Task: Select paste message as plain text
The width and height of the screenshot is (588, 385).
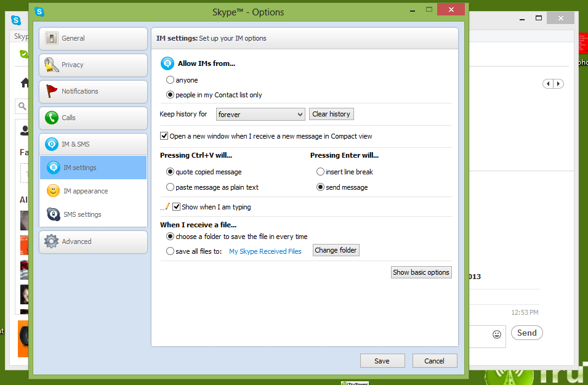Action: (212, 187)
